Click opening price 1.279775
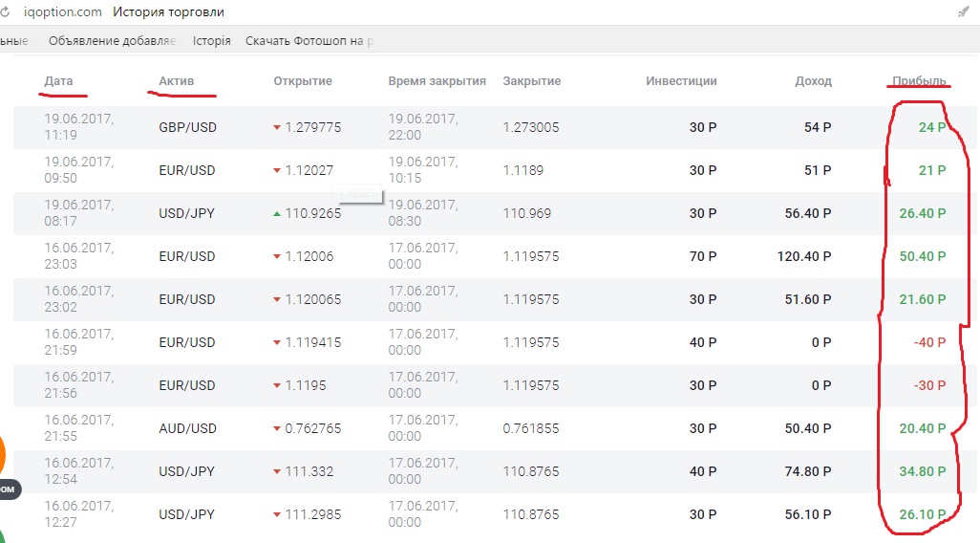The image size is (980, 543). 313,127
